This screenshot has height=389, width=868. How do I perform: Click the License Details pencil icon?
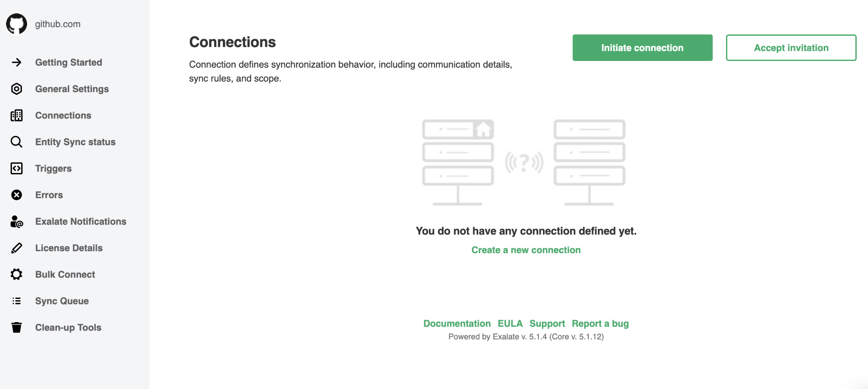pyautogui.click(x=17, y=248)
